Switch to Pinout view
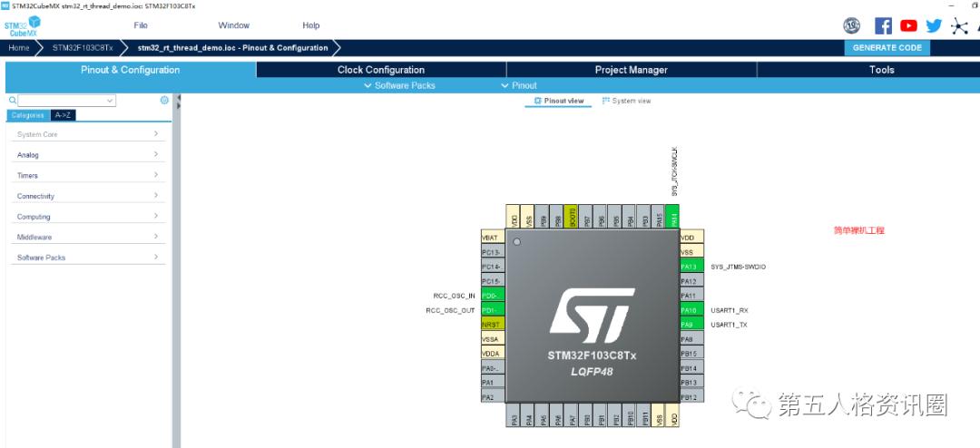Viewport: 980px width, 448px height. pos(559,101)
